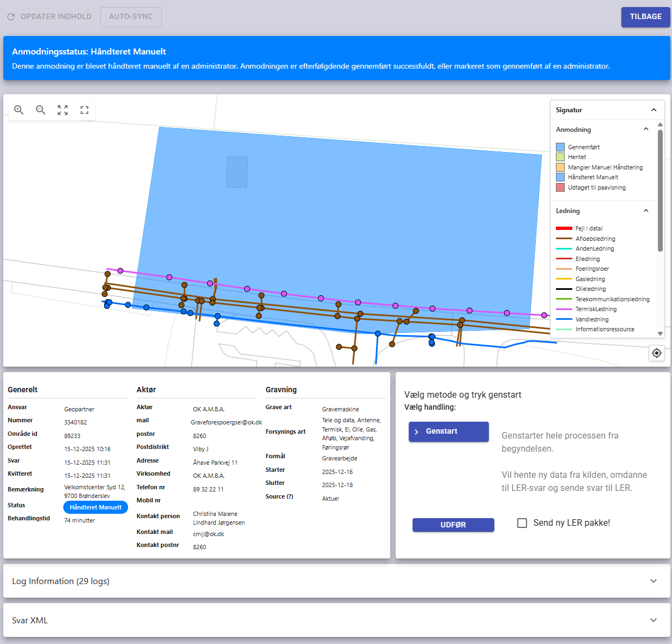Center map on current location

point(657,353)
